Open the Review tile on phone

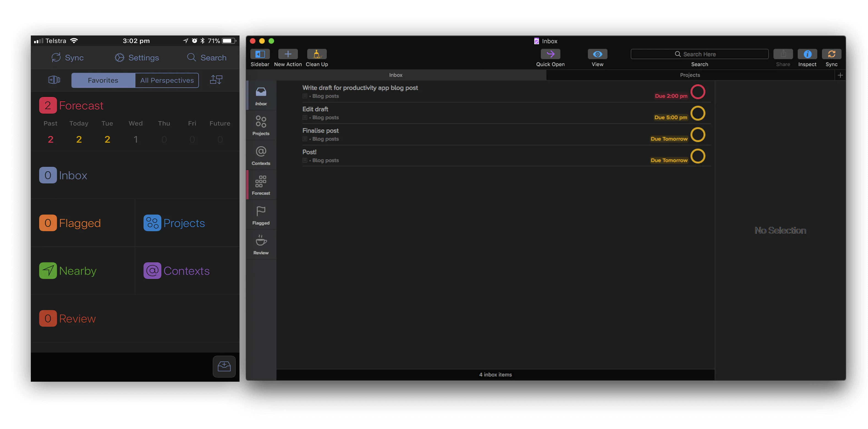point(68,319)
